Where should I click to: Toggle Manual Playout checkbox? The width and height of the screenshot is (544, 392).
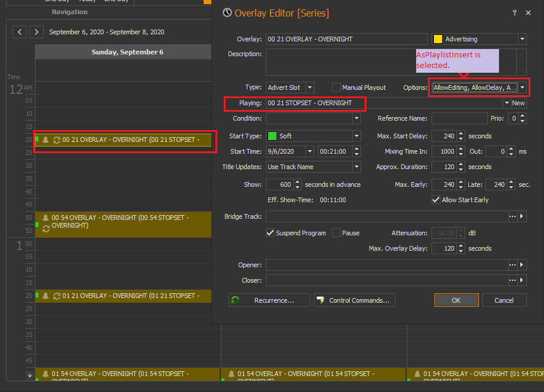[x=336, y=88]
